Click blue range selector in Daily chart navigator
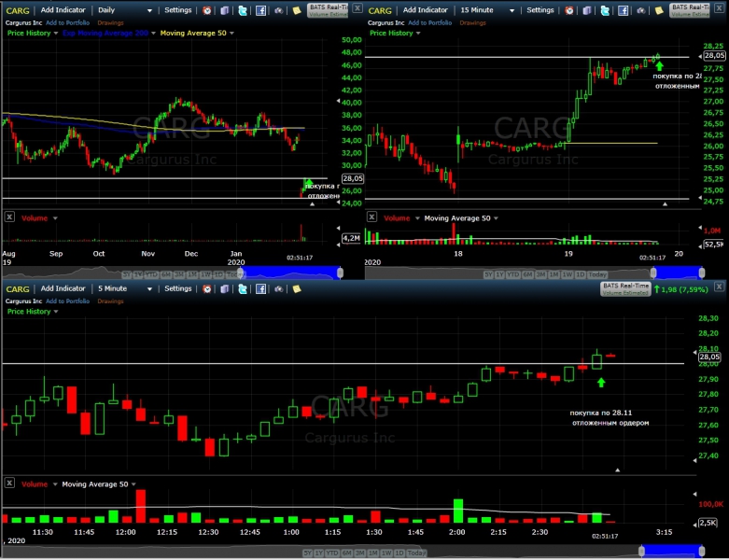729x560 pixels. tap(291, 273)
